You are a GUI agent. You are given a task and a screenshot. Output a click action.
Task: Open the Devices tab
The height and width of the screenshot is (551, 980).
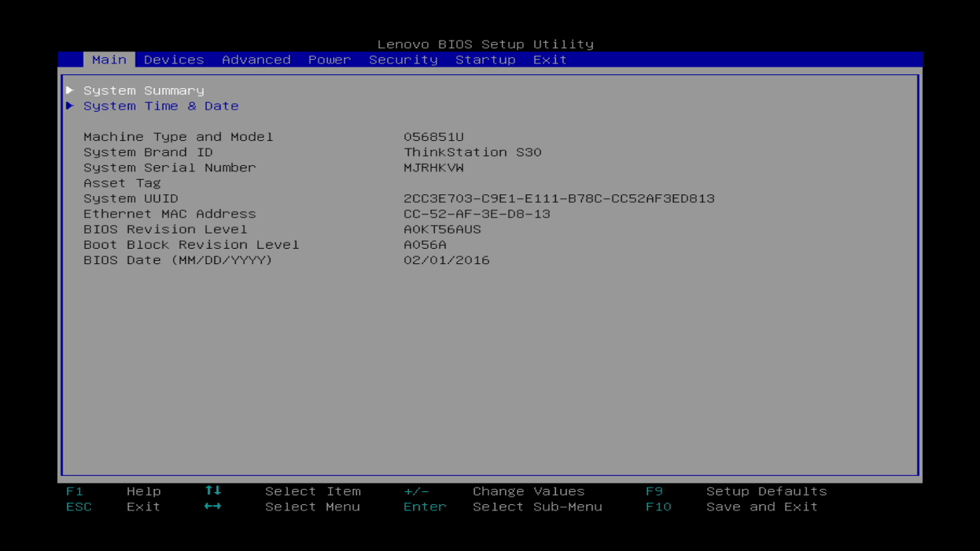pyautogui.click(x=174, y=60)
